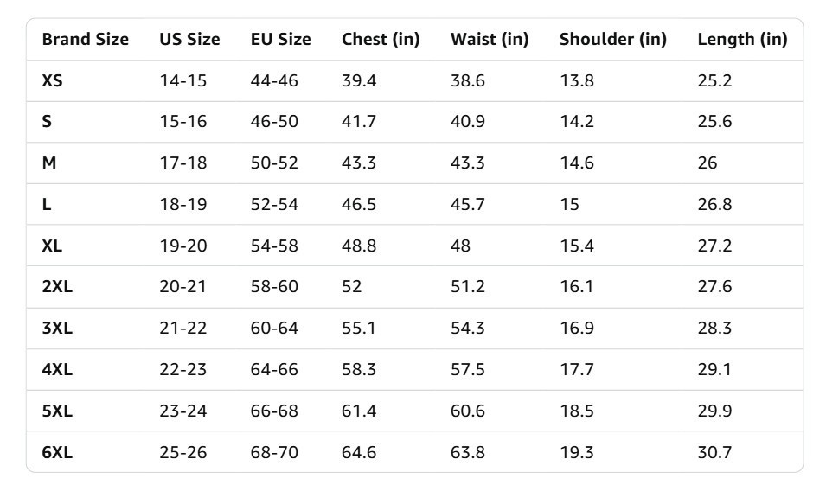Image resolution: width=826 pixels, height=504 pixels.
Task: Select the M brand size row label
Action: point(49,163)
